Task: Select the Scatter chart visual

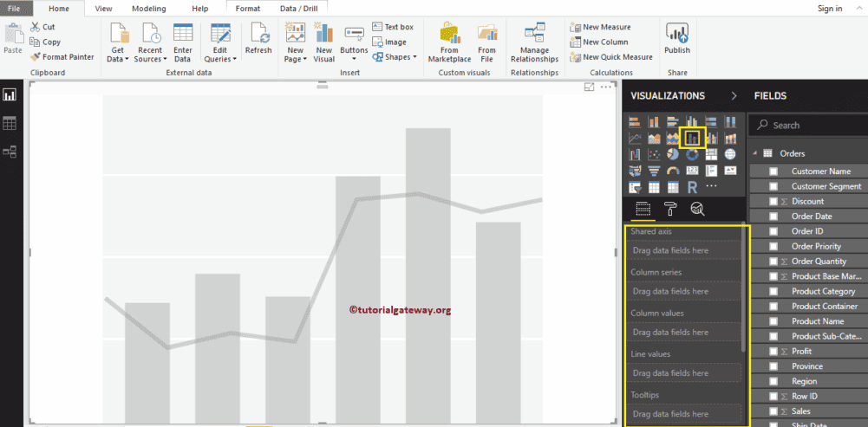Action: [654, 154]
